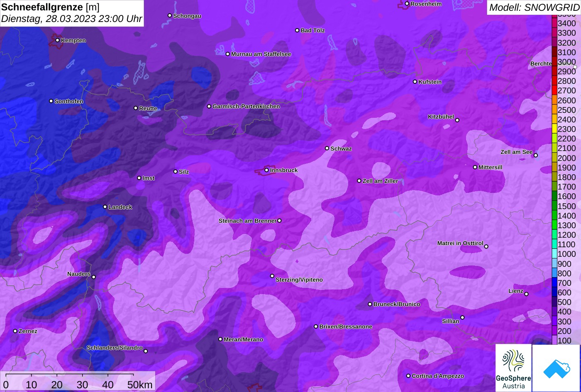The height and width of the screenshot is (392, 581).
Task: Click the Cortina d'Ampezzo marker dot
Action: pos(408,376)
